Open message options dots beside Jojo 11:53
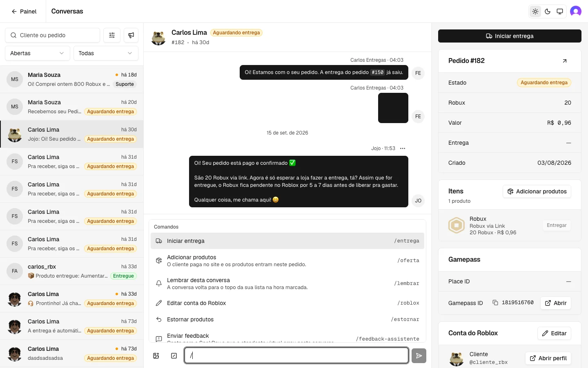 tap(403, 148)
